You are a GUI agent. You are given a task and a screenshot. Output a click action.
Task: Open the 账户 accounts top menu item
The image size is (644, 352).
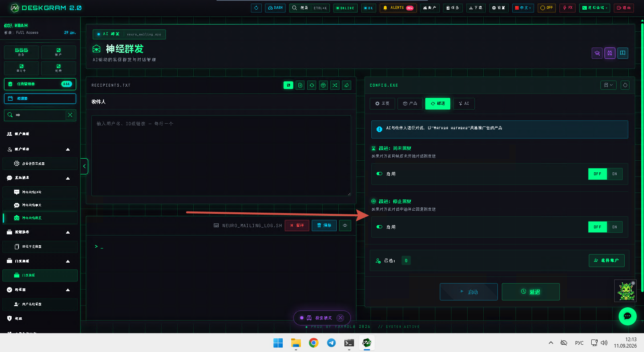click(x=429, y=8)
